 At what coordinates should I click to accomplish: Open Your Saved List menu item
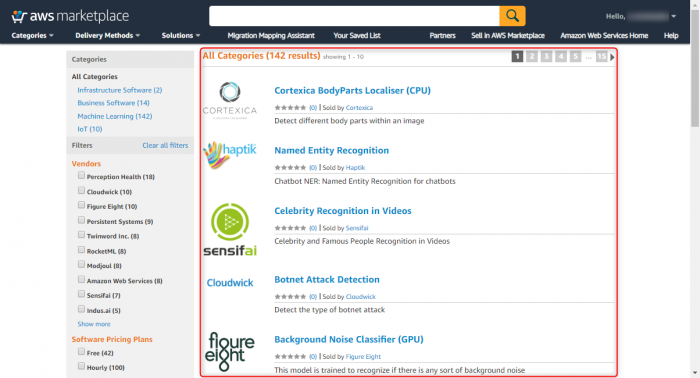point(357,36)
